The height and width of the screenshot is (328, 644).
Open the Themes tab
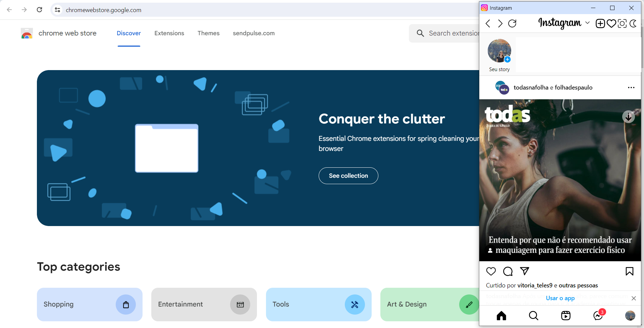click(x=208, y=33)
